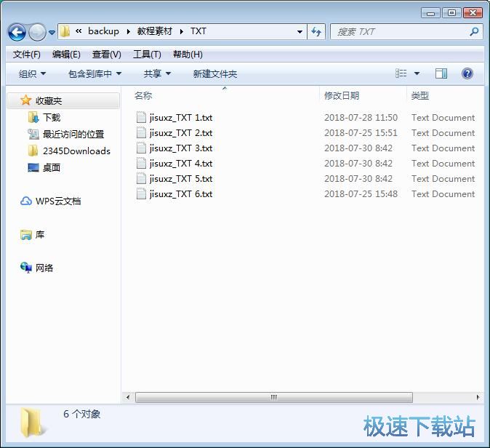Viewport: 490px width, 448px height.
Task: Expand the arrow after 教程素材 in the path
Action: point(182,31)
